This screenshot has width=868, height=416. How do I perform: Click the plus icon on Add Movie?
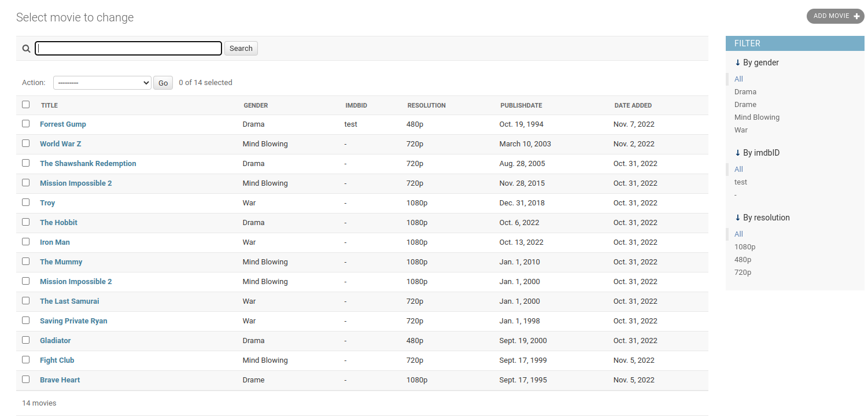tap(857, 16)
